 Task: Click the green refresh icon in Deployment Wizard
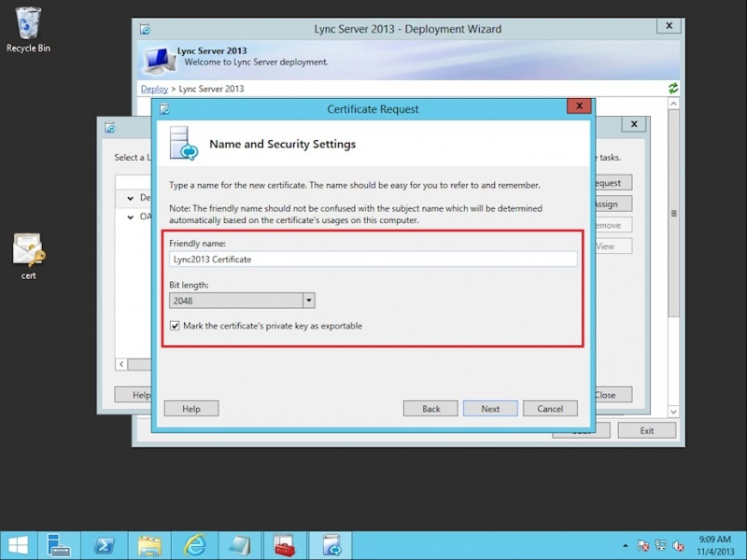pos(673,89)
